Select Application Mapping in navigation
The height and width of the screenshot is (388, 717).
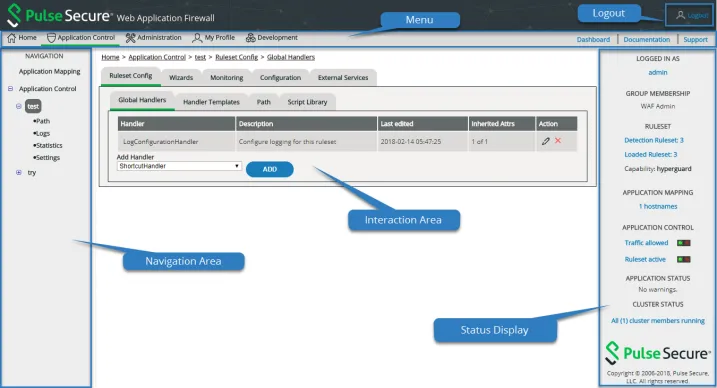tap(49, 72)
